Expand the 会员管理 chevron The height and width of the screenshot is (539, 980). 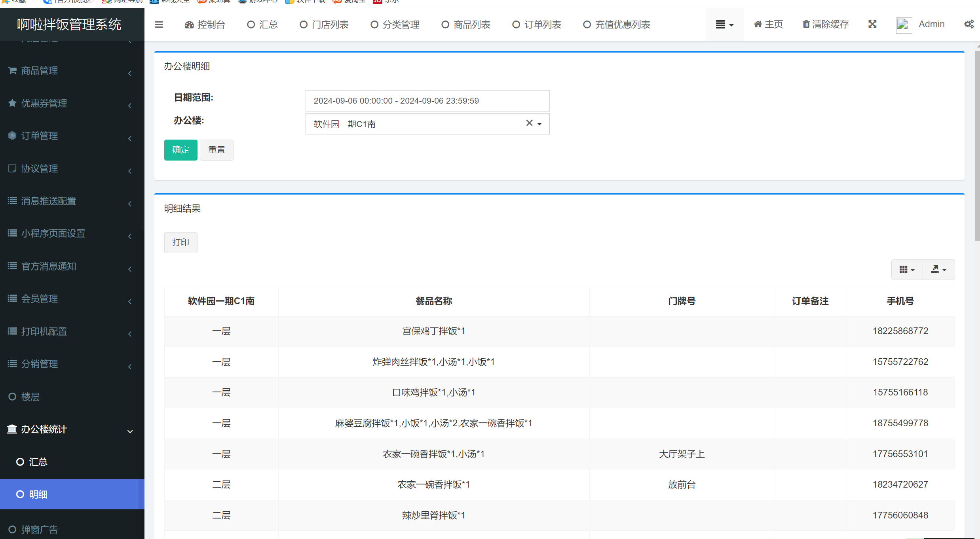click(x=130, y=301)
